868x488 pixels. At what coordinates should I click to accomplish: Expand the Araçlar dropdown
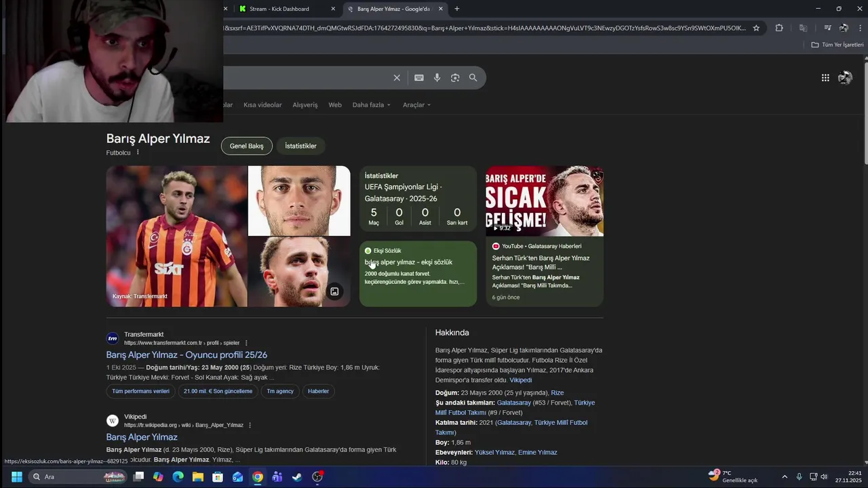416,105
